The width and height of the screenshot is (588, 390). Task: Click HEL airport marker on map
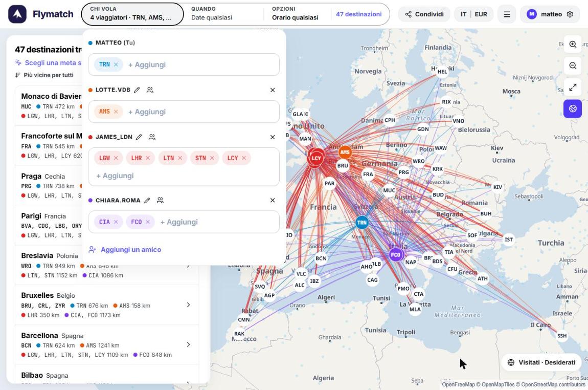click(442, 72)
